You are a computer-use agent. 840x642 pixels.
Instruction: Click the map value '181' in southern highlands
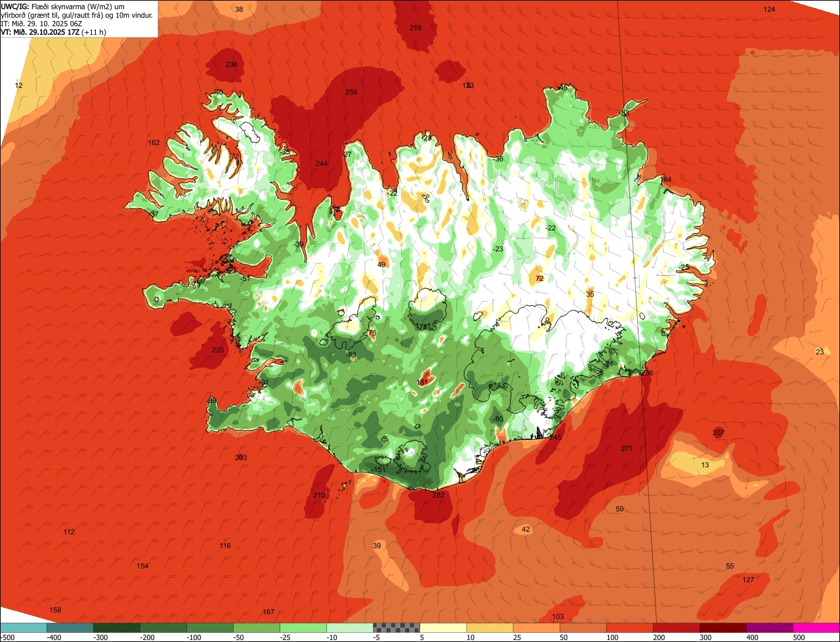[x=423, y=382]
